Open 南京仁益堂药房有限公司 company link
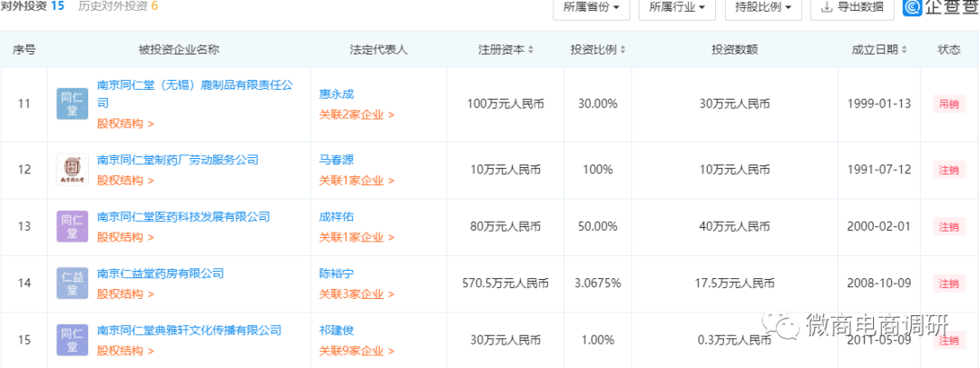 click(160, 274)
